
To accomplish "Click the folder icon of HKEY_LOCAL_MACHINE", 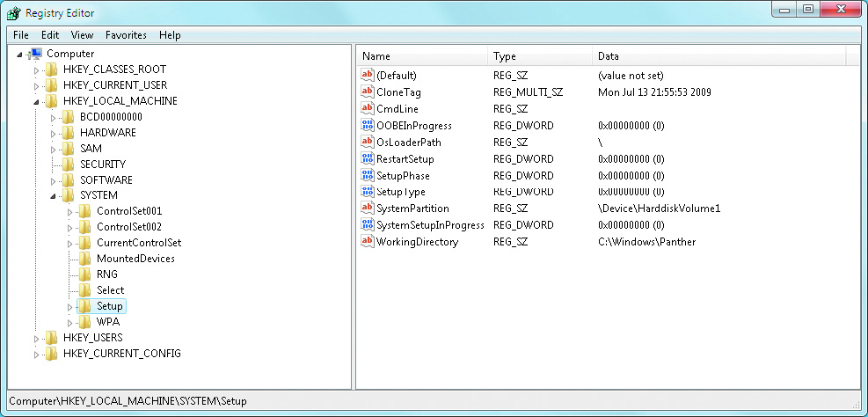I will [x=52, y=101].
